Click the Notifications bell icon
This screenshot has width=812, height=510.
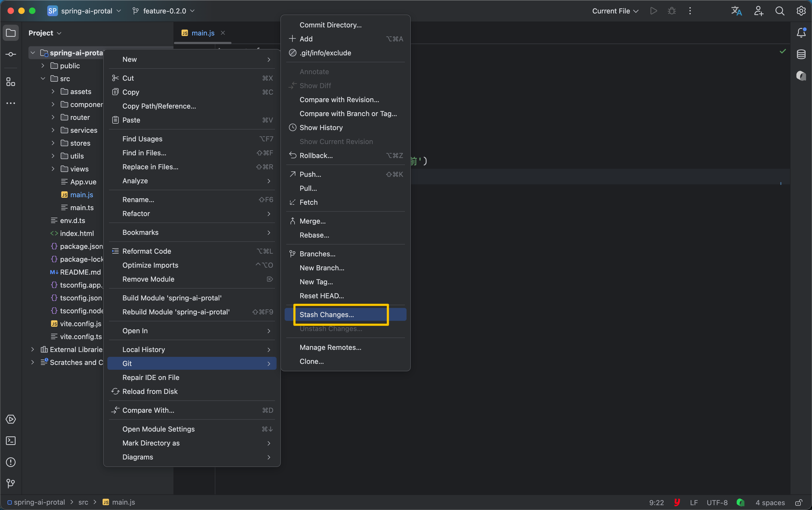pyautogui.click(x=801, y=33)
